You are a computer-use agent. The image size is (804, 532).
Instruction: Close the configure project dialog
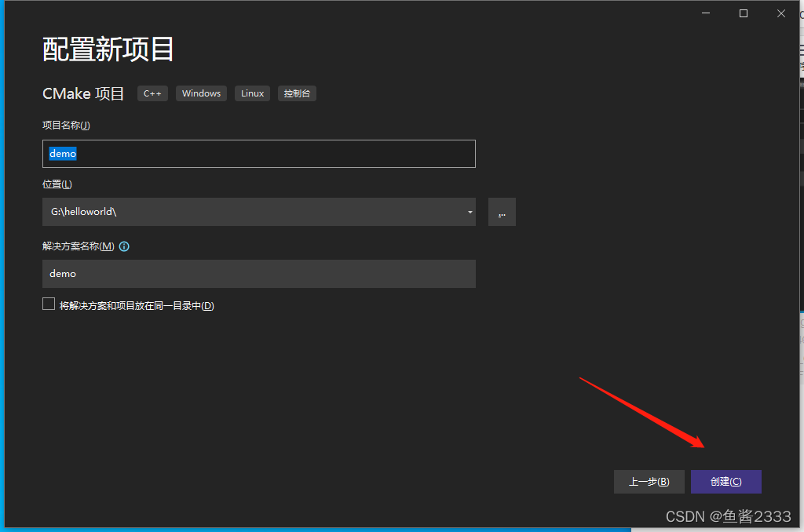(781, 13)
